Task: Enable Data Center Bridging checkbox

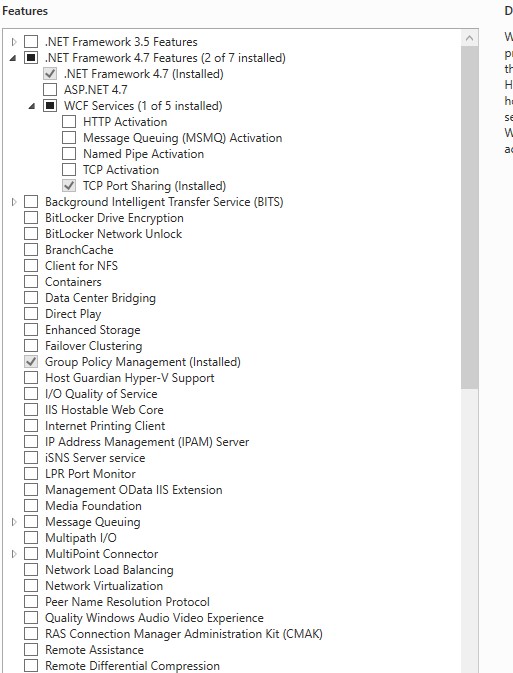Action: tap(31, 298)
